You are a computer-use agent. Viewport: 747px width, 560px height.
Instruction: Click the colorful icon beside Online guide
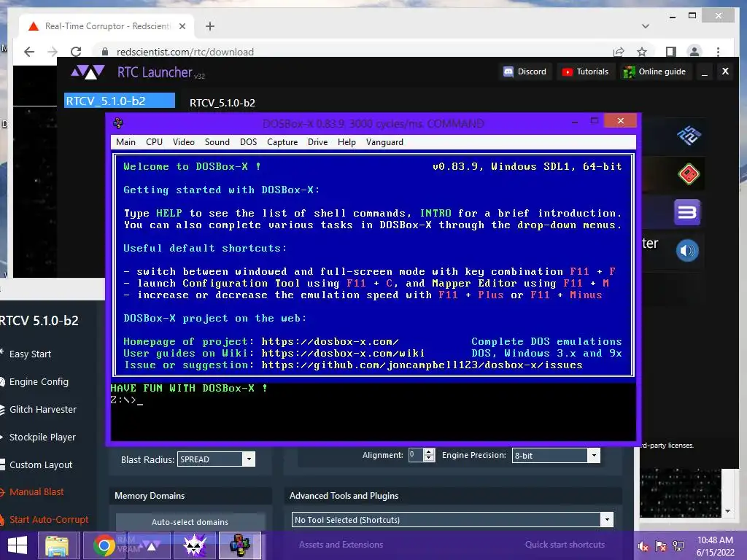(x=629, y=72)
